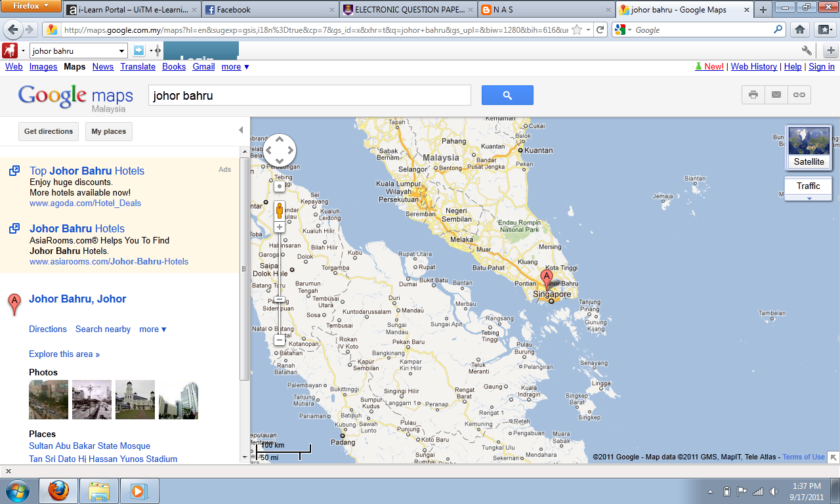Switch to the ELECTRONIC QUESTION PAPE tab
The height and width of the screenshot is (504, 840).
click(408, 10)
